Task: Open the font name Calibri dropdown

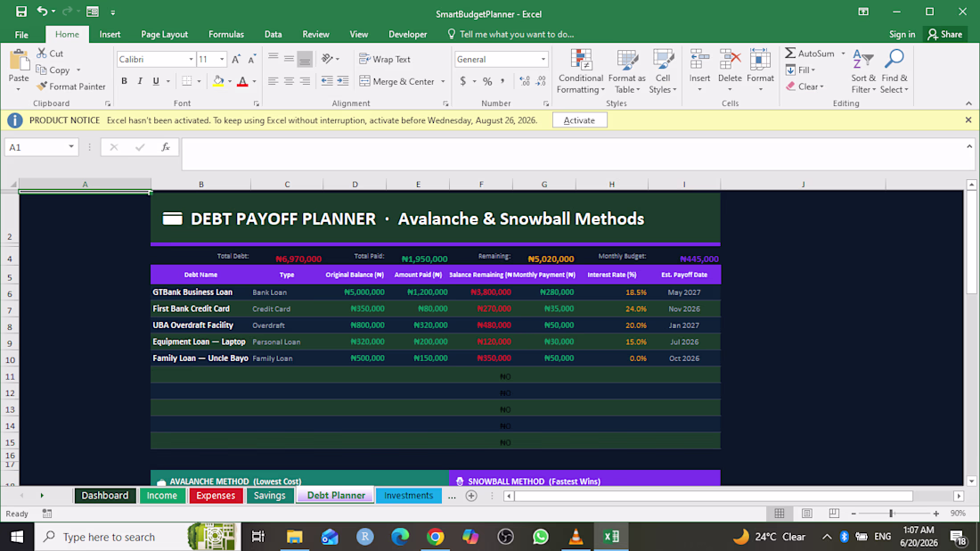Action: 191,60
